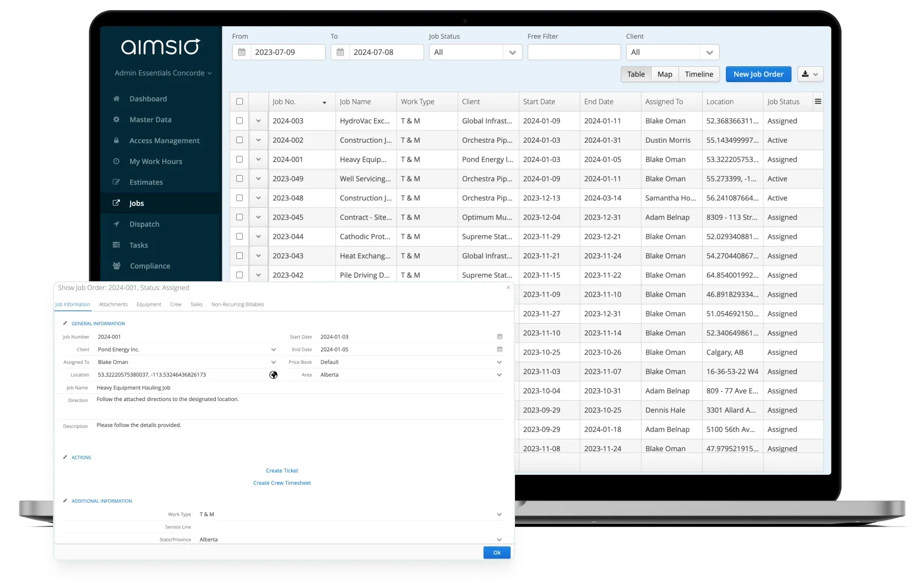Open Dashboard using the sidebar home icon
The width and height of the screenshot is (924, 585).
tap(116, 98)
